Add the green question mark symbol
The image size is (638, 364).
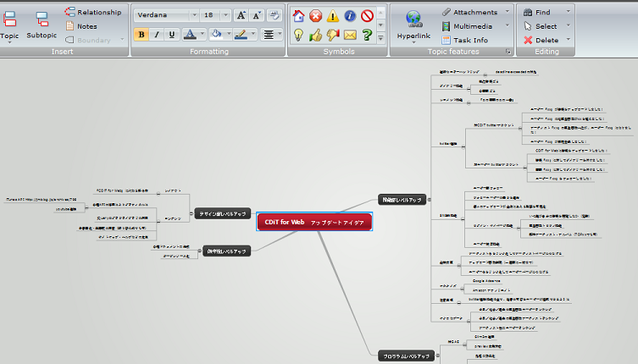367,35
